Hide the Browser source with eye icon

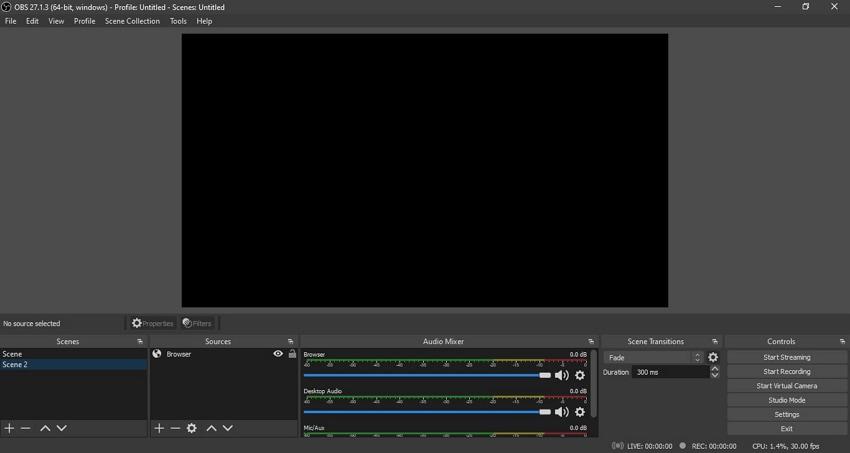[278, 354]
